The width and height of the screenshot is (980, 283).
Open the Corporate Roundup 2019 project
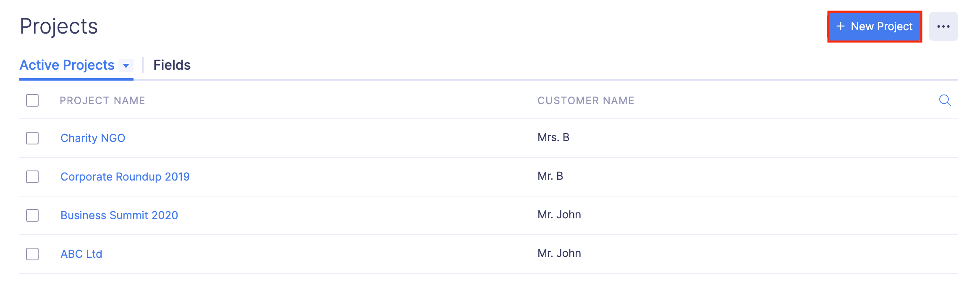125,177
